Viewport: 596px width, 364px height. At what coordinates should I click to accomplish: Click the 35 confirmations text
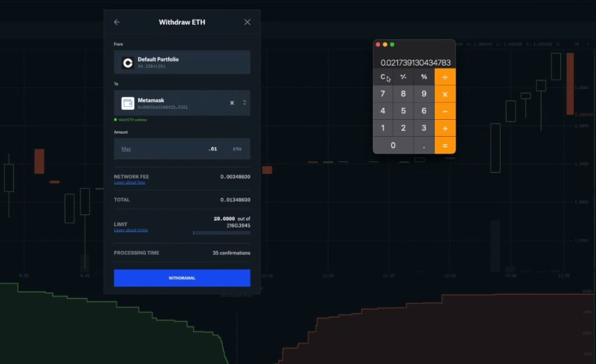pyautogui.click(x=232, y=253)
